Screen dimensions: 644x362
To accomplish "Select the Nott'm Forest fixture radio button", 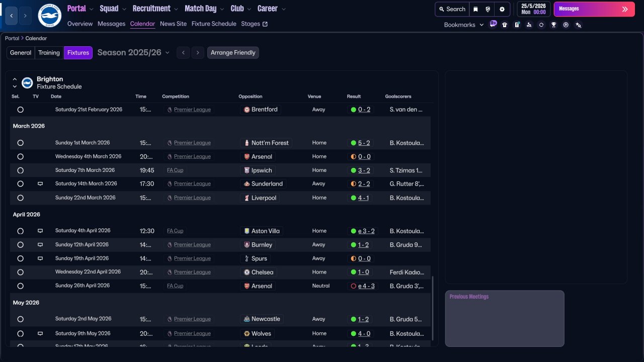I will tap(20, 143).
